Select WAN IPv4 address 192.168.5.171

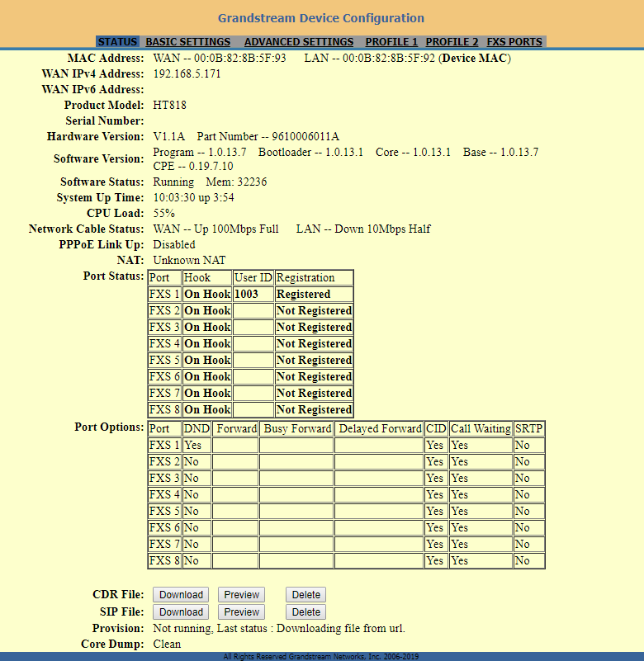[187, 73]
